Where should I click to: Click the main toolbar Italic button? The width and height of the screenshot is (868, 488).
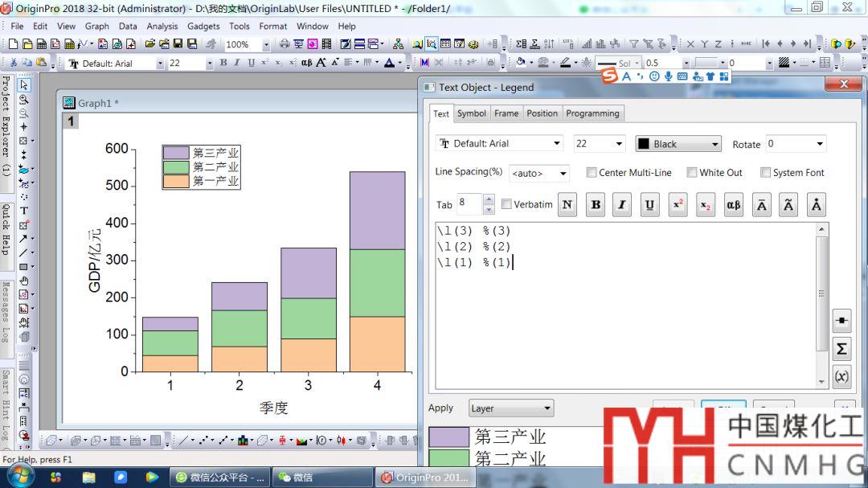pyautogui.click(x=237, y=63)
